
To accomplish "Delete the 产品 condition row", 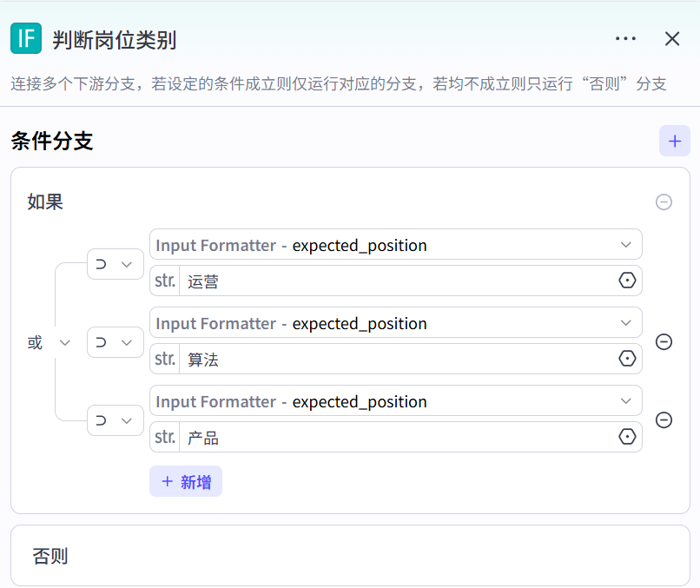I will pos(664,420).
